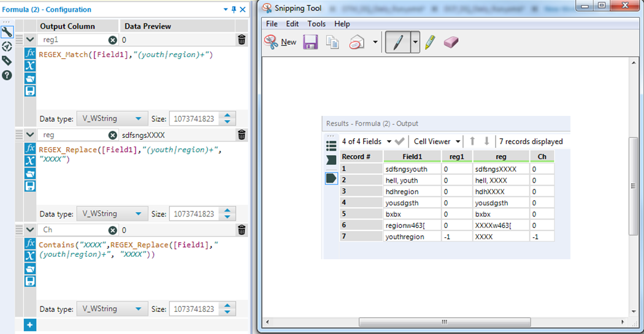Screen dimensions: 644x334
Task: Delete the reg1 output column expression
Action: pos(242,40)
